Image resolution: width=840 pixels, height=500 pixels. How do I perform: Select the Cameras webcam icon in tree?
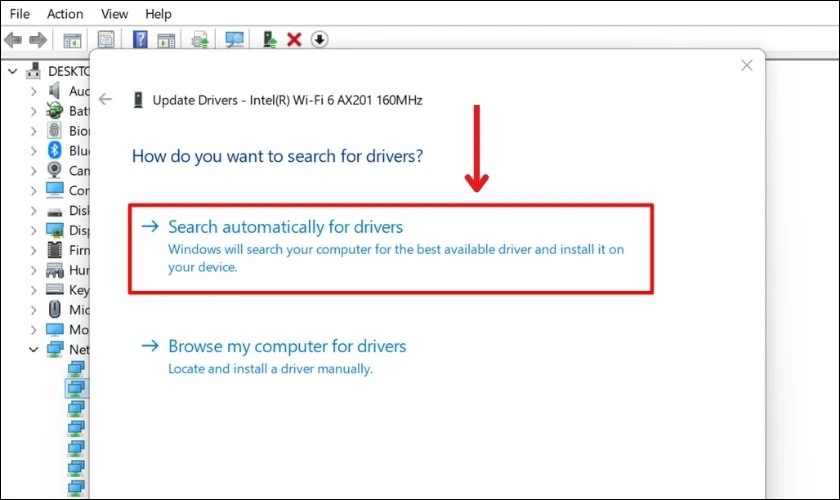click(55, 170)
